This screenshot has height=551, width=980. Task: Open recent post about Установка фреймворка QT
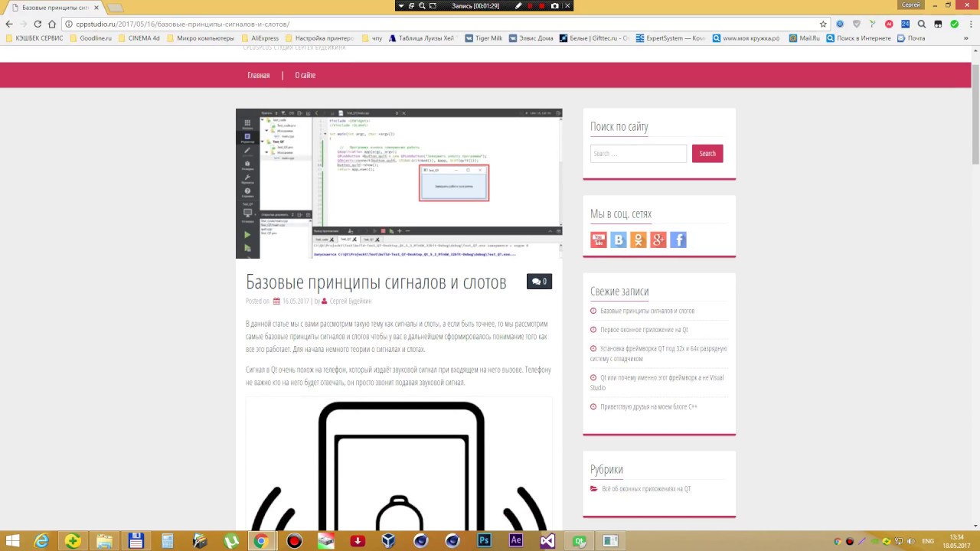pos(658,354)
